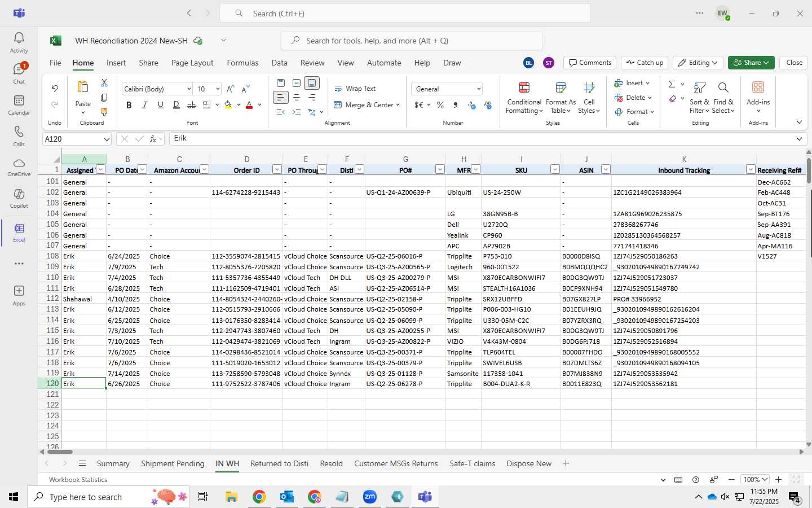
Task: Toggle Bottom Align alignment
Action: (312, 83)
